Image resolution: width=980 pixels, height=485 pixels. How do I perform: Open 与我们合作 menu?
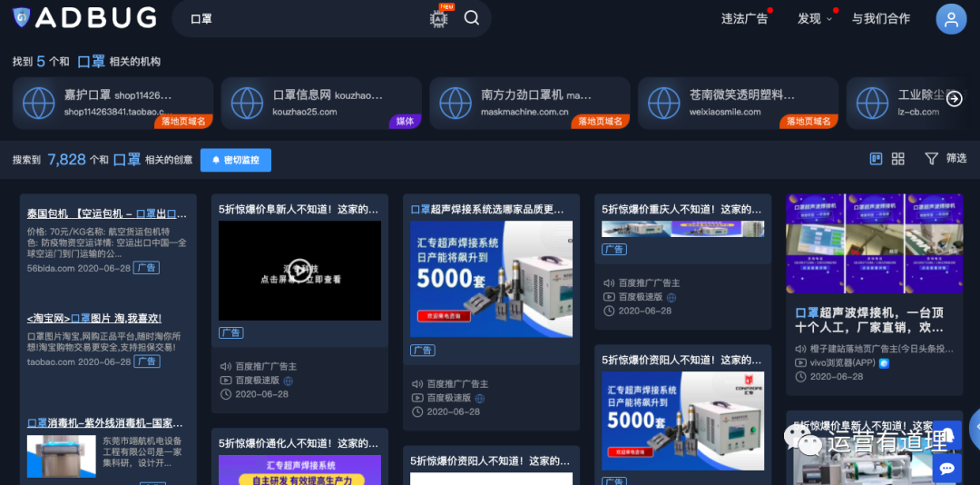(881, 19)
